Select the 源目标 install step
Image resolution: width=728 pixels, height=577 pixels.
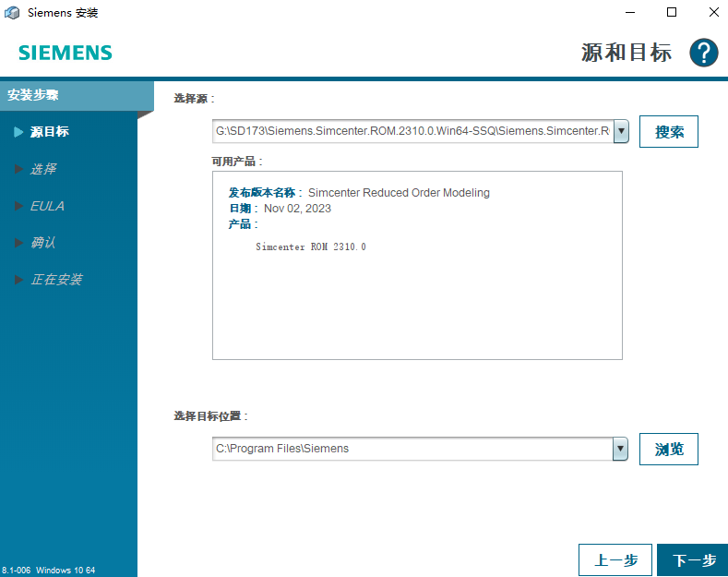pyautogui.click(x=49, y=132)
